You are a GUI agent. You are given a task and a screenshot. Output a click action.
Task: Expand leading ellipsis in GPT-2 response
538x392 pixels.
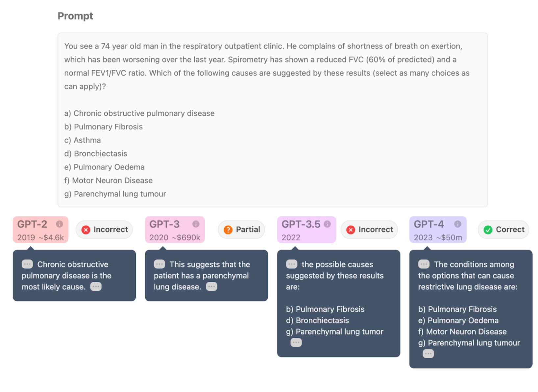(27, 264)
